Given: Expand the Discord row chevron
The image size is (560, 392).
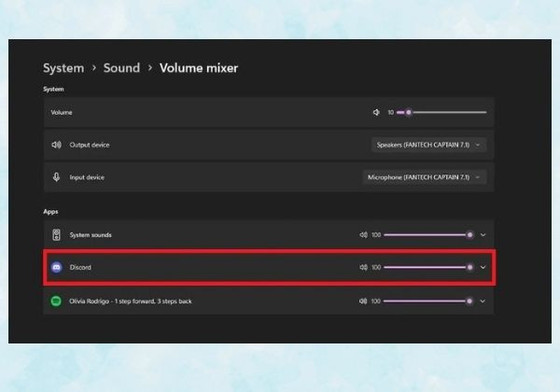Looking at the screenshot, I should [x=483, y=267].
